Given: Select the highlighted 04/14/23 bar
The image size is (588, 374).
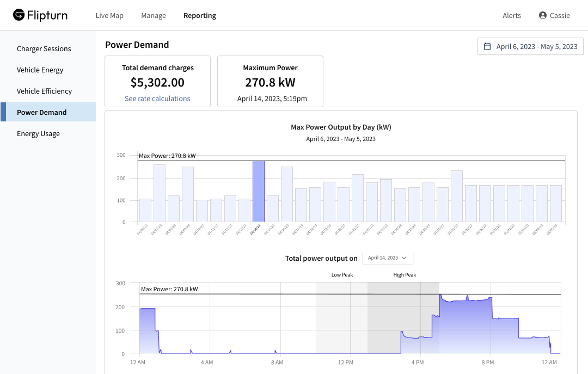Looking at the screenshot, I should coord(258,191).
